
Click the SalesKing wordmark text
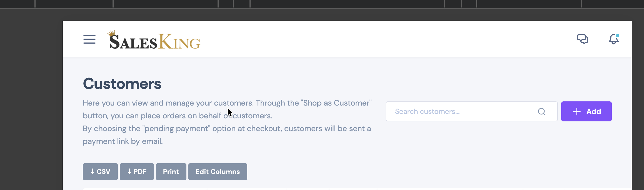click(155, 42)
